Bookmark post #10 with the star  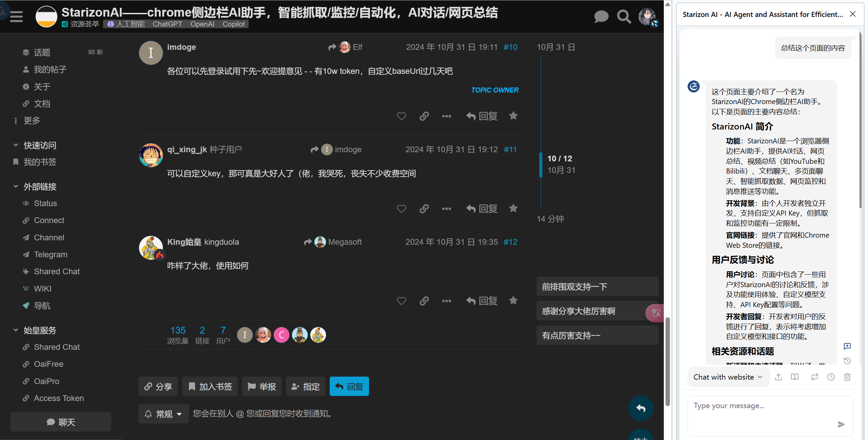pos(513,116)
